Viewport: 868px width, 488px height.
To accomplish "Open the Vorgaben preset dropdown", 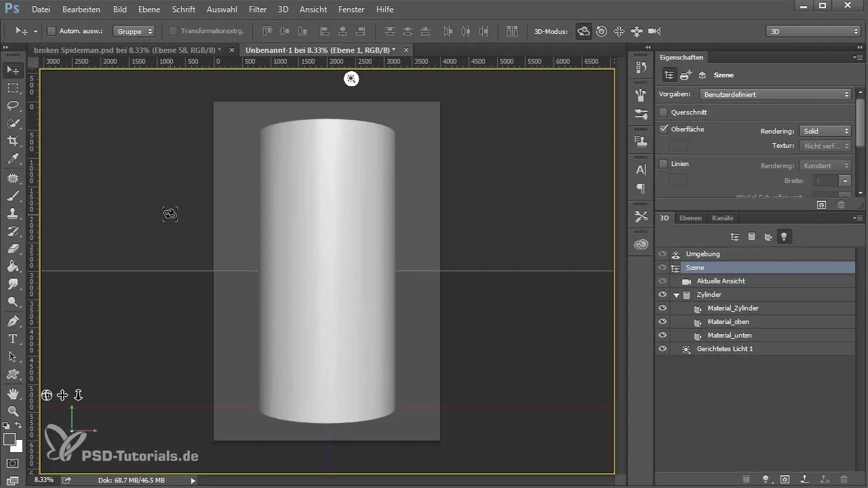I will pos(775,94).
